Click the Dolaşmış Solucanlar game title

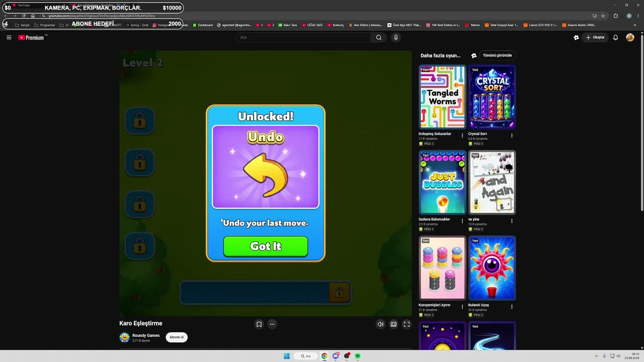[x=435, y=134]
